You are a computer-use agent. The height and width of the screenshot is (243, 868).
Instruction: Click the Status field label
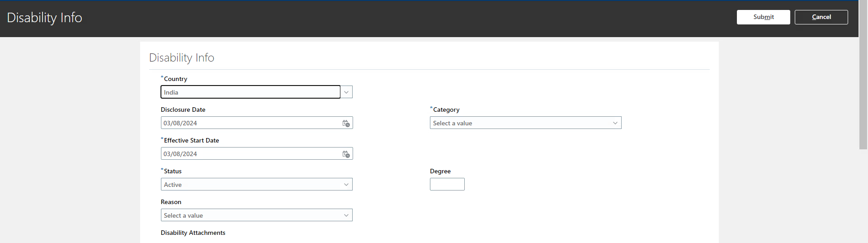point(173,171)
